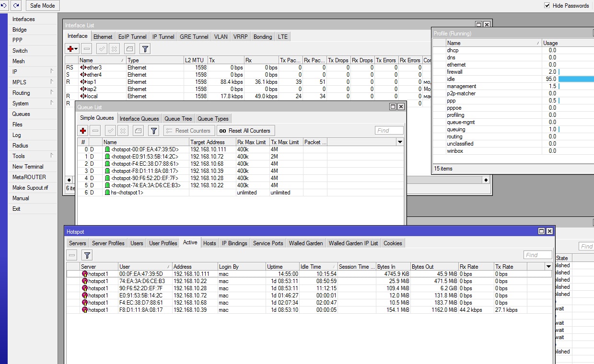Sort hotspot active list by Bytes Out column

(434, 267)
